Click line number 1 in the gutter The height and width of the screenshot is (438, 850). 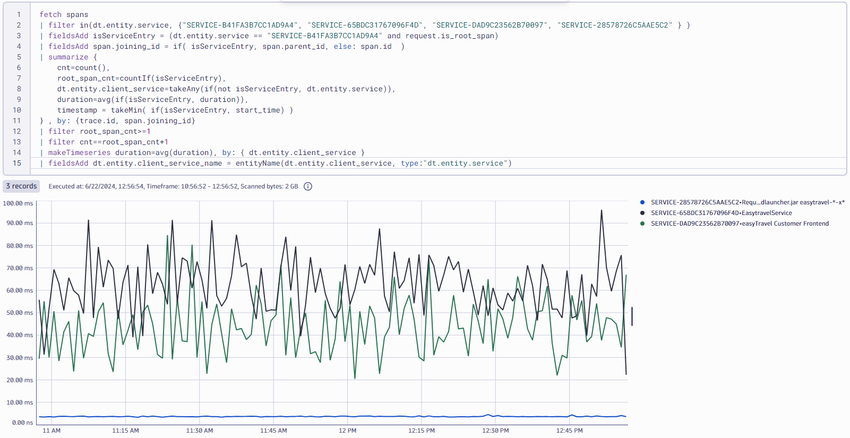coord(19,15)
